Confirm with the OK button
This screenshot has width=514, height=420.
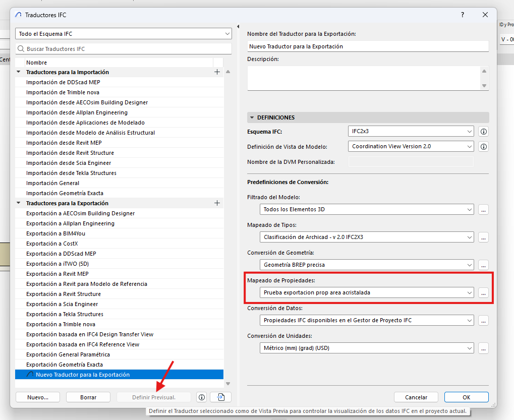pos(467,397)
